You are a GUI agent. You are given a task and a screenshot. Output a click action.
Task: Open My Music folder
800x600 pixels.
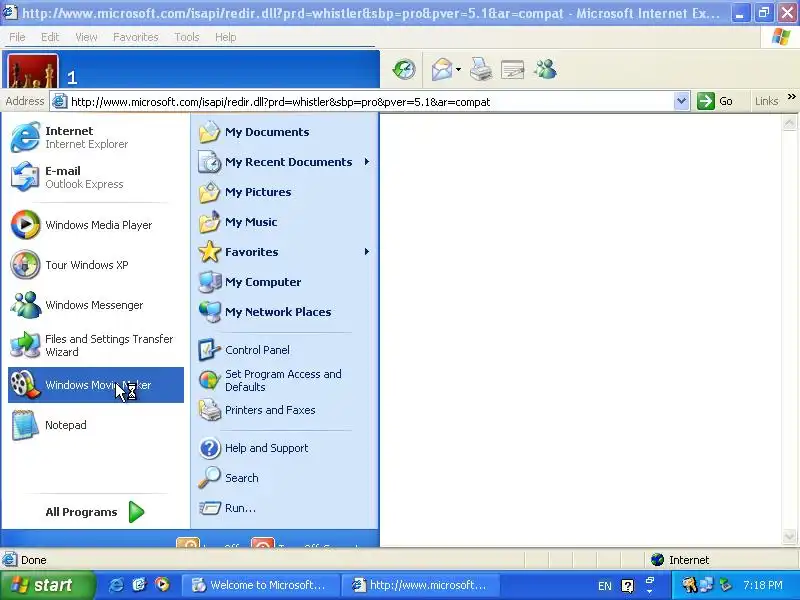(x=285, y=222)
